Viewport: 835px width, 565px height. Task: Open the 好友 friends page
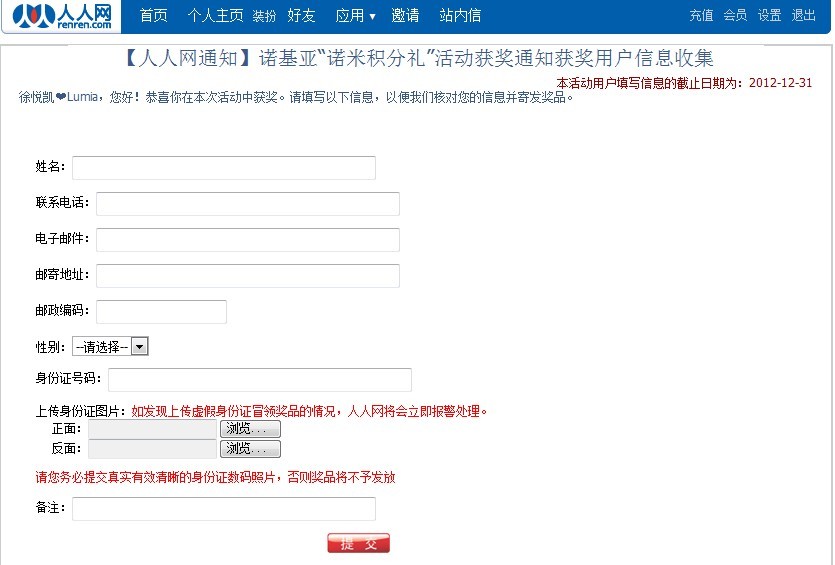coord(301,15)
